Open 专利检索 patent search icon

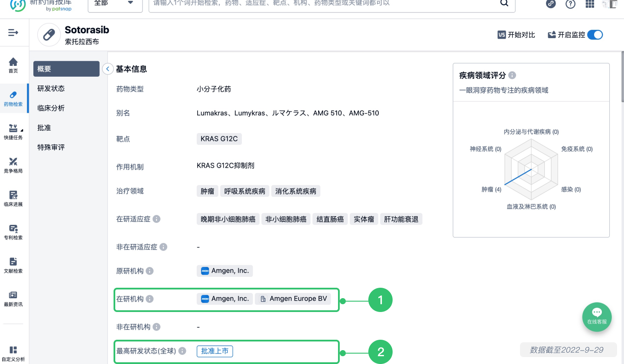(13, 228)
